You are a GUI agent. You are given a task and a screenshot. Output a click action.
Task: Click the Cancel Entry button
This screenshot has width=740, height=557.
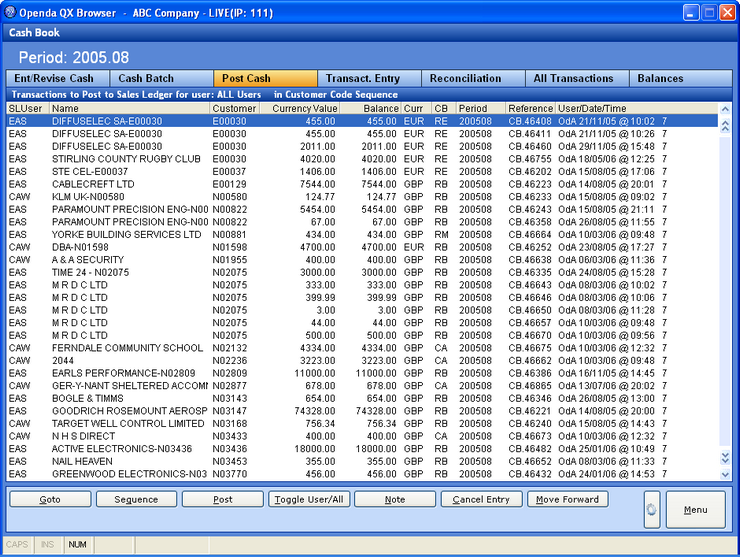tap(481, 499)
